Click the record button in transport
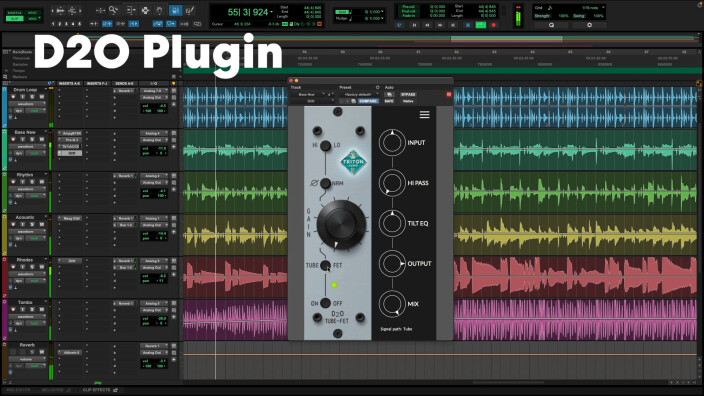The height and width of the screenshot is (396, 704). [494, 25]
